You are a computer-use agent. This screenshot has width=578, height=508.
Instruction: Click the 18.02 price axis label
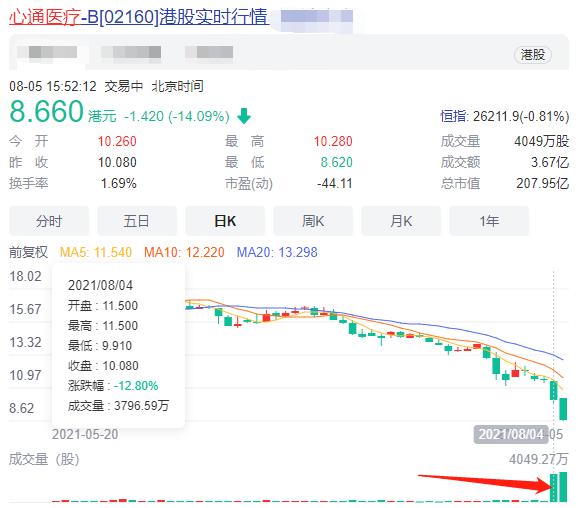[x=25, y=276]
